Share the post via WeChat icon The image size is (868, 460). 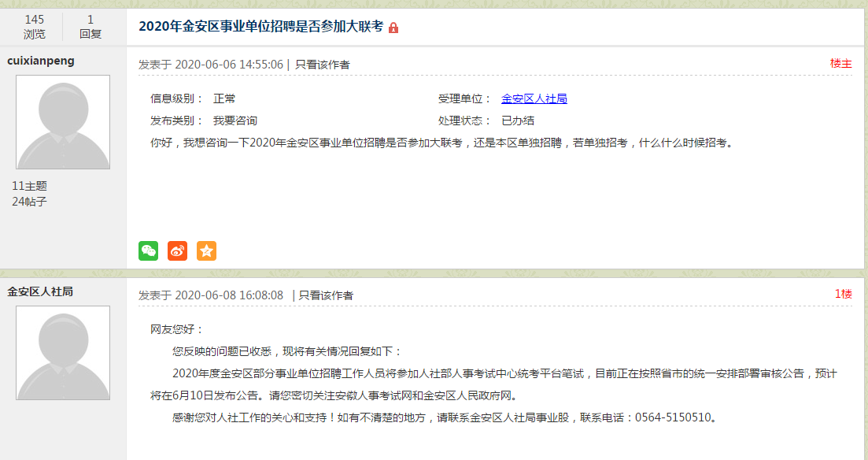(149, 251)
